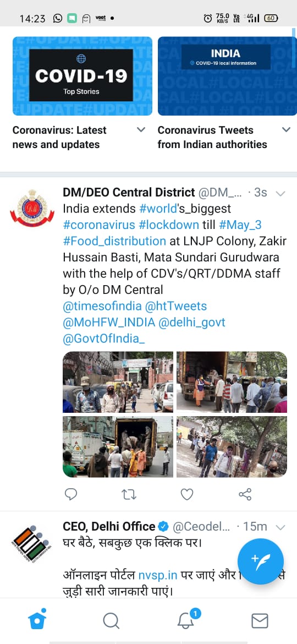297x644 pixels.
Task: Open DM/DEO tweet options arrow
Action: (x=281, y=193)
